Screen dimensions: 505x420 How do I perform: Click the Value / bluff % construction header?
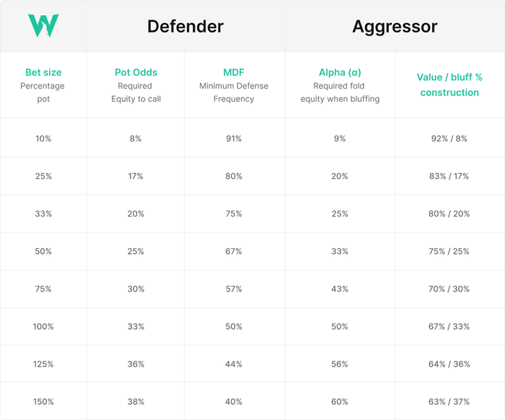coord(449,84)
